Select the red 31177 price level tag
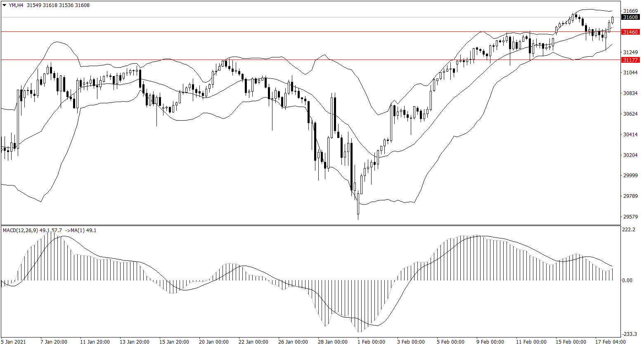 point(630,60)
